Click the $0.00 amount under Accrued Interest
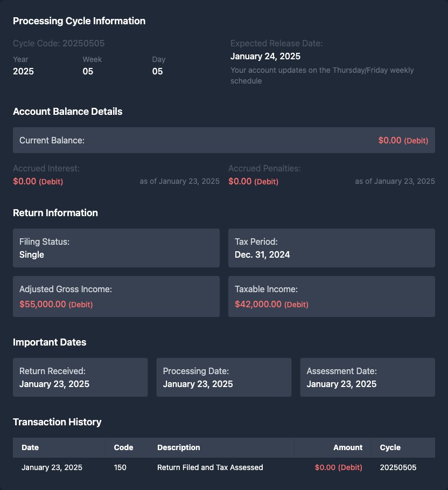The height and width of the screenshot is (490, 448). point(38,181)
